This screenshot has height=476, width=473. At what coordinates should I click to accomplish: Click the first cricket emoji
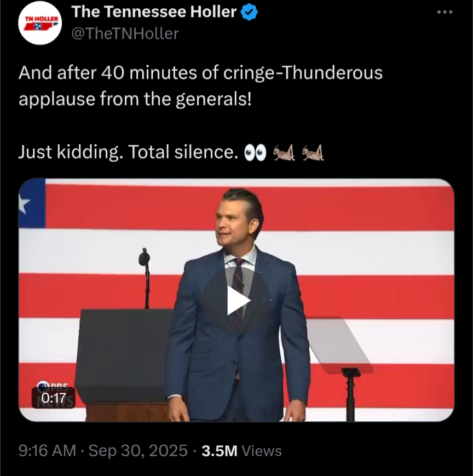tap(284, 153)
